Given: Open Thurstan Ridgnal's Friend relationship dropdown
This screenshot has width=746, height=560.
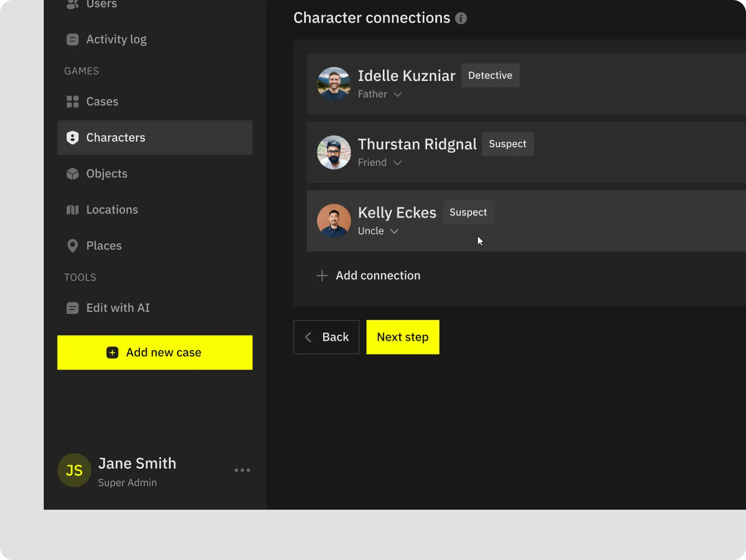Looking at the screenshot, I should [x=398, y=162].
